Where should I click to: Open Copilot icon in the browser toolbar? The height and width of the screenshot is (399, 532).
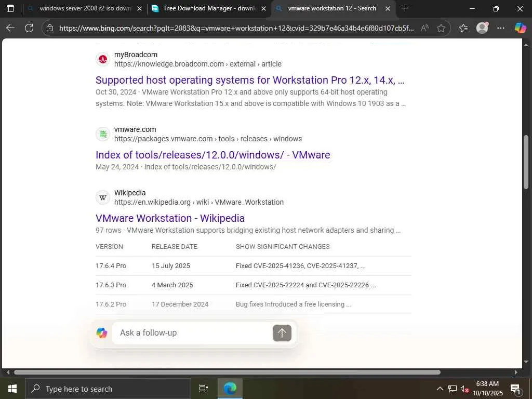click(520, 28)
